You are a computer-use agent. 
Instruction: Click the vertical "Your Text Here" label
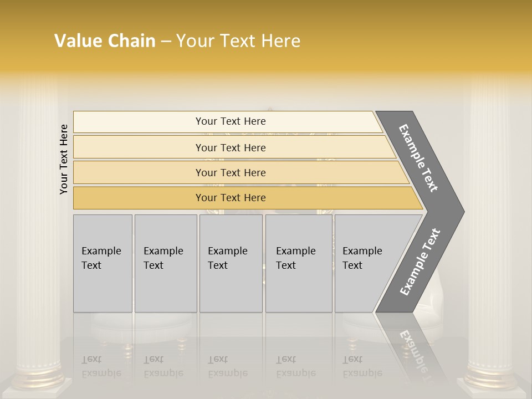(64, 159)
